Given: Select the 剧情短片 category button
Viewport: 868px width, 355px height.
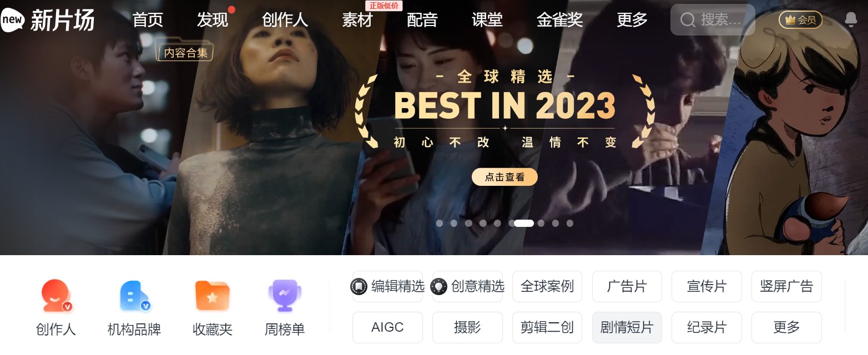Looking at the screenshot, I should (627, 327).
